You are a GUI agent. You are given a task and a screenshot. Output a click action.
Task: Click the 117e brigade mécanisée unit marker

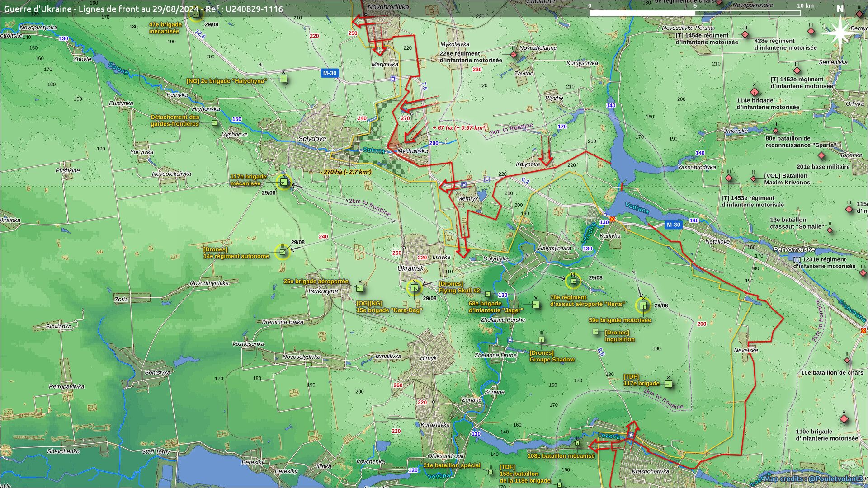point(283,182)
